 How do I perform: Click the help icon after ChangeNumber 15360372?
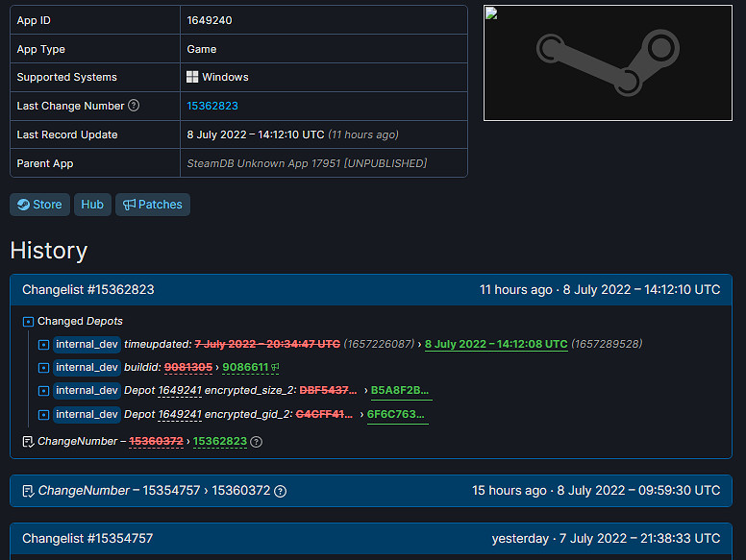pyautogui.click(x=280, y=491)
